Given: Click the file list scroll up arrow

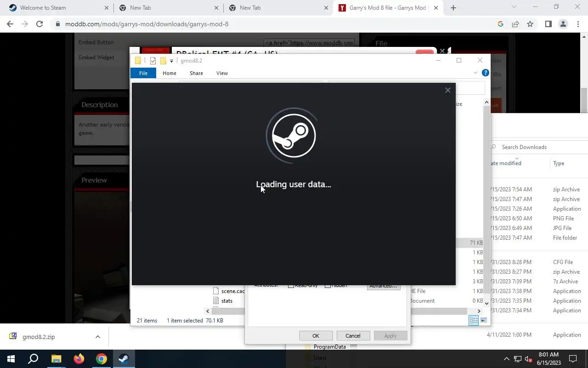Looking at the screenshot, I should (x=487, y=102).
